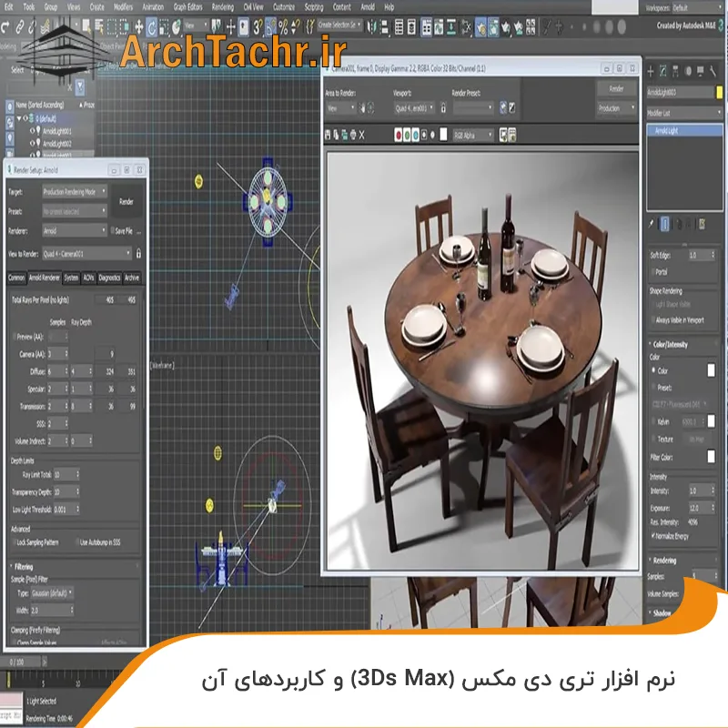This screenshot has height=728, width=728.
Task: Toggle the Spinner Snap icon
Action: click(296, 27)
